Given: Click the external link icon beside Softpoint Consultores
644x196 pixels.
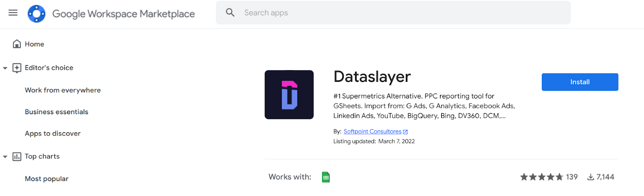Looking at the screenshot, I should (405, 132).
